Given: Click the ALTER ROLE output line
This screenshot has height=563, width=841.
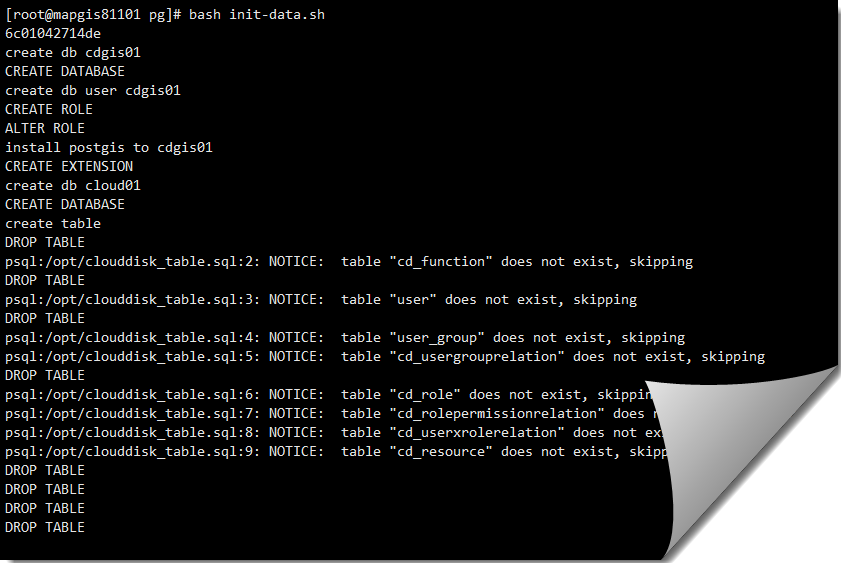Looking at the screenshot, I should (45, 129).
